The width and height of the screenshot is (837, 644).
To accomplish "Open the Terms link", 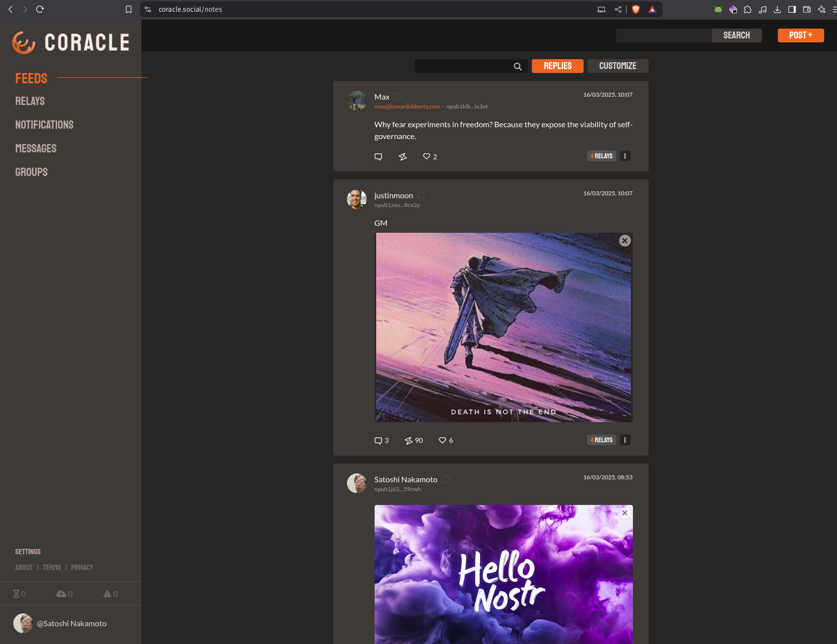I will point(52,568).
